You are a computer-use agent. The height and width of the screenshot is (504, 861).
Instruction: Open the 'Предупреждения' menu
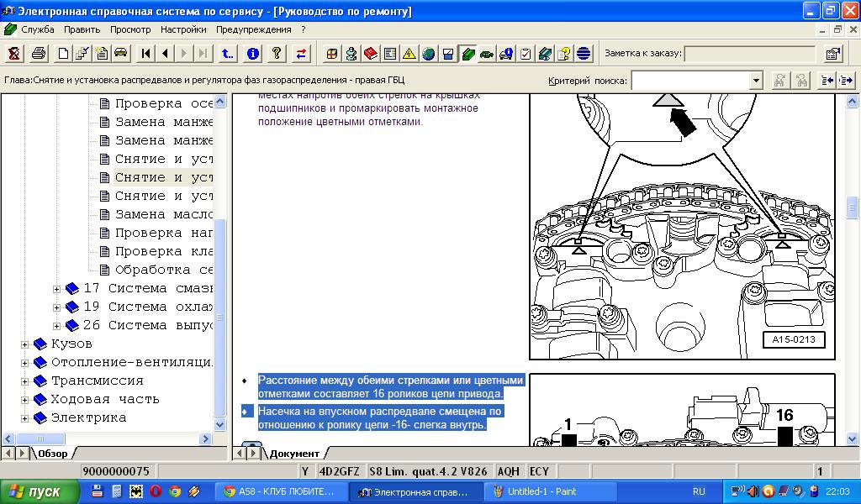click(254, 29)
